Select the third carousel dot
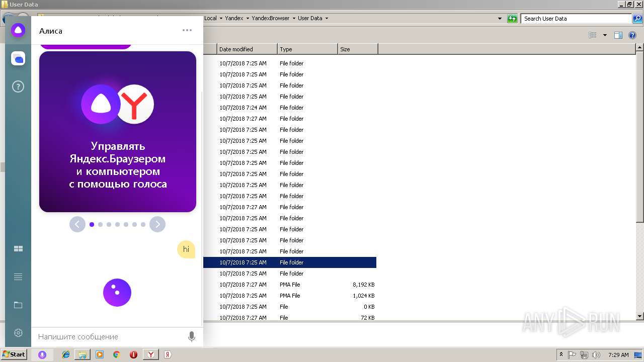644x362 pixels. pyautogui.click(x=109, y=225)
